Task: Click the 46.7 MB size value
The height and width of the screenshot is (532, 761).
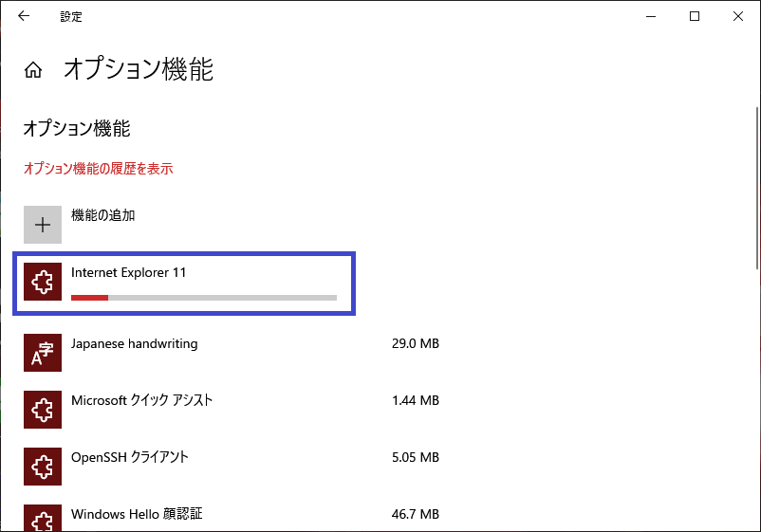Action: (416, 514)
